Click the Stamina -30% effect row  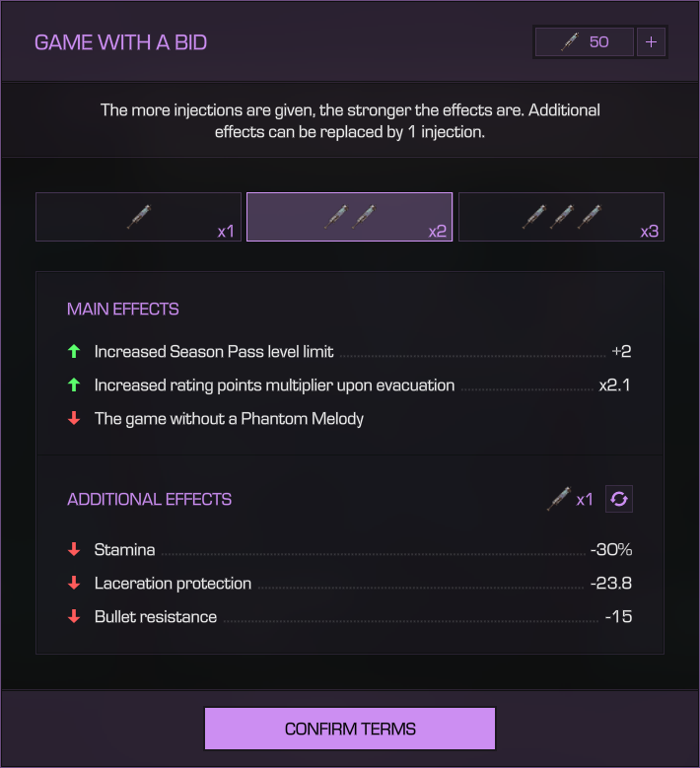(x=350, y=550)
